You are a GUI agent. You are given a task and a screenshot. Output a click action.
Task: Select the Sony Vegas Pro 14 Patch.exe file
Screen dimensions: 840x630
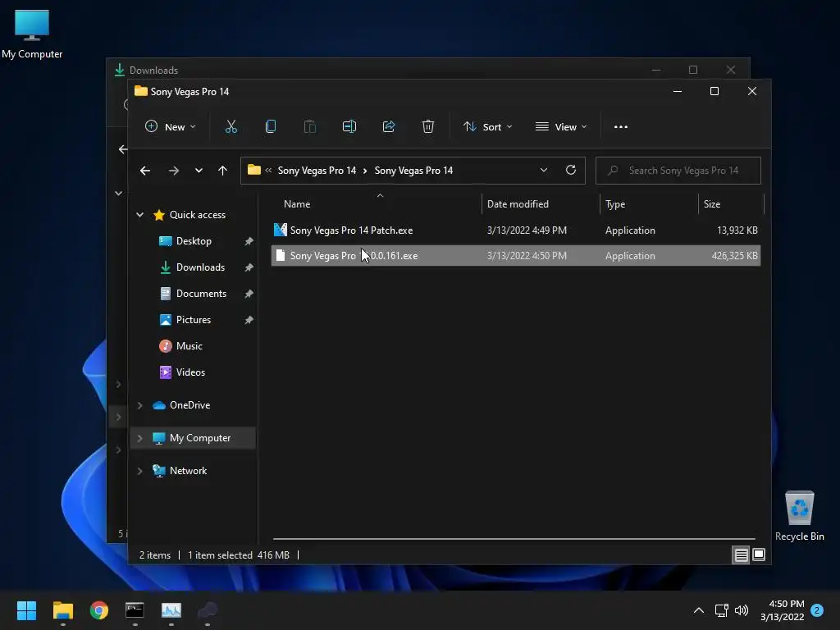516,231
